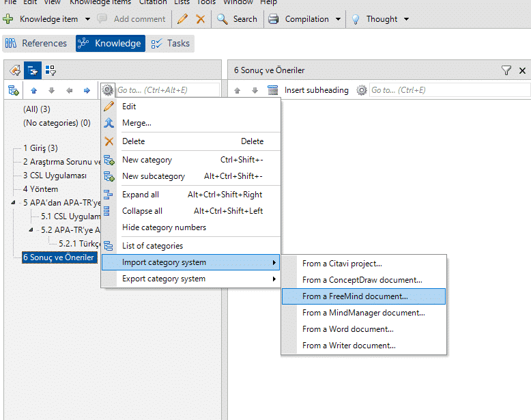
Task: Select the (No categories) (0) entry
Action: pos(57,123)
